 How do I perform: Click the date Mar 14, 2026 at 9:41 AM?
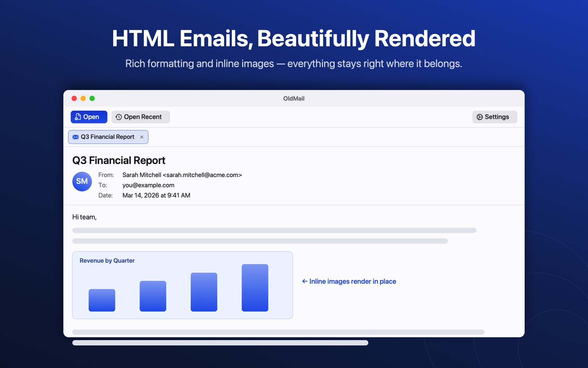[x=156, y=195]
